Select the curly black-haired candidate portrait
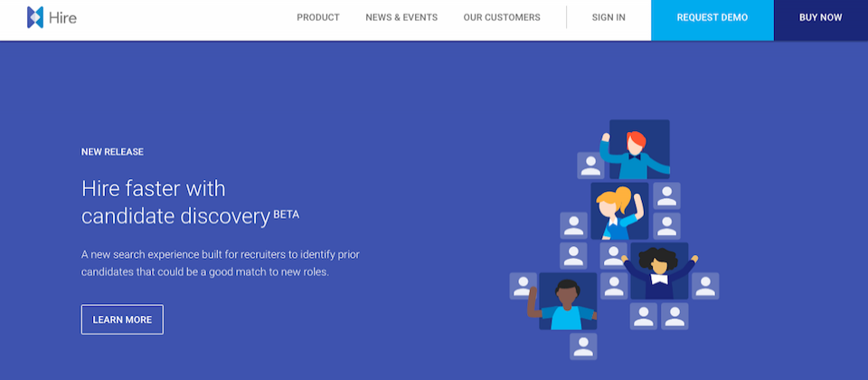The height and width of the screenshot is (380, 868). [659, 271]
